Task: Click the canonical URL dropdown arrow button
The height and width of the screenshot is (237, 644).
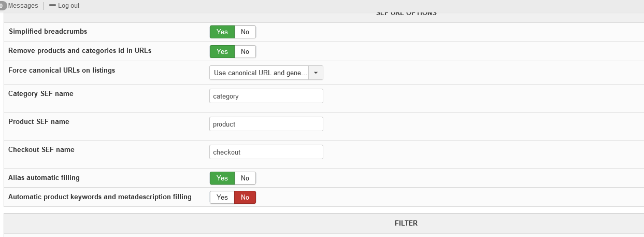Action: coord(316,73)
